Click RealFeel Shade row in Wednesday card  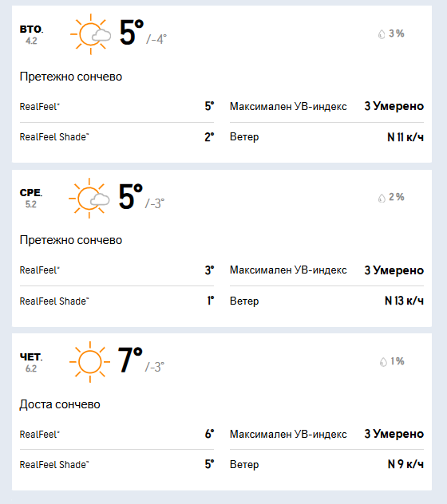point(117,301)
